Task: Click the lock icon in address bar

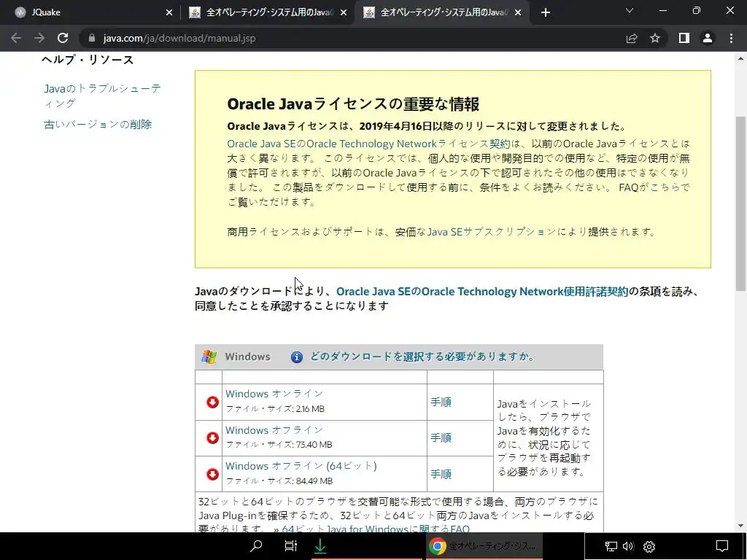Action: pos(92,38)
